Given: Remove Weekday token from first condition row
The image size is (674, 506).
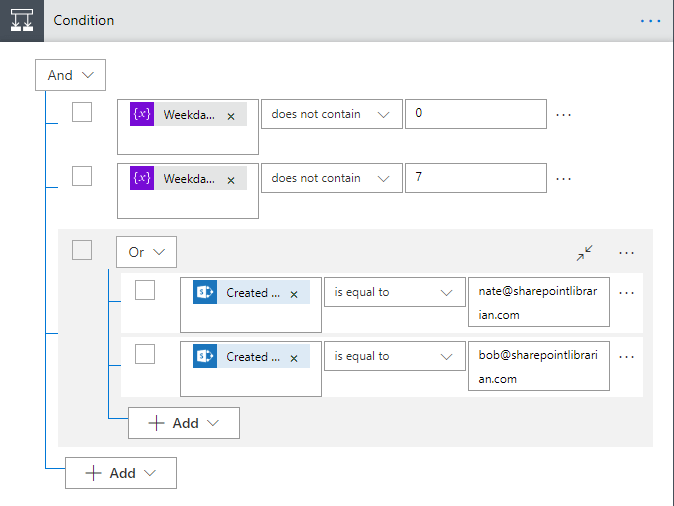Looking at the screenshot, I should pos(231,116).
